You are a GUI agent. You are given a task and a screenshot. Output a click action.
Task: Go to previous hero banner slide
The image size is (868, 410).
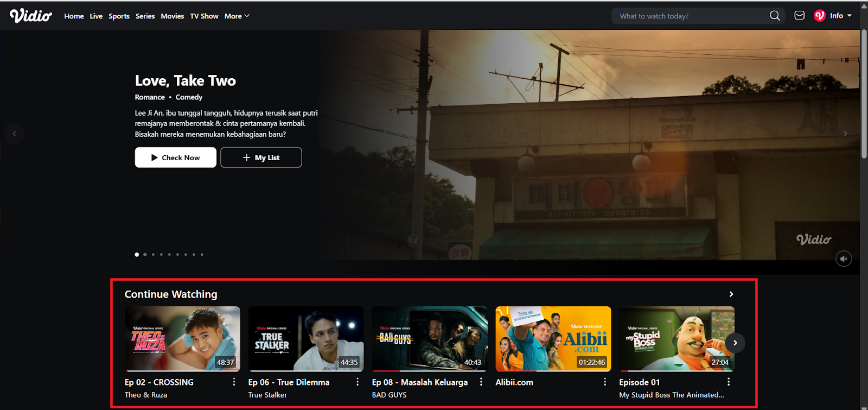pyautogui.click(x=15, y=134)
